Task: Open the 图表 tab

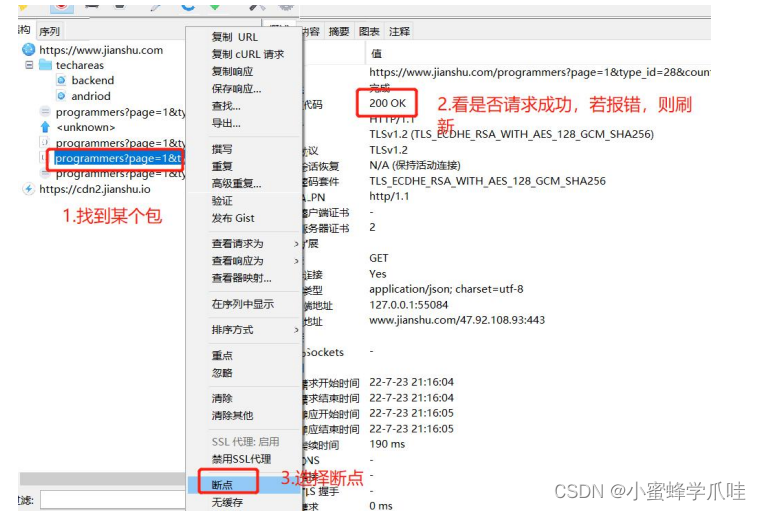Action: (369, 32)
